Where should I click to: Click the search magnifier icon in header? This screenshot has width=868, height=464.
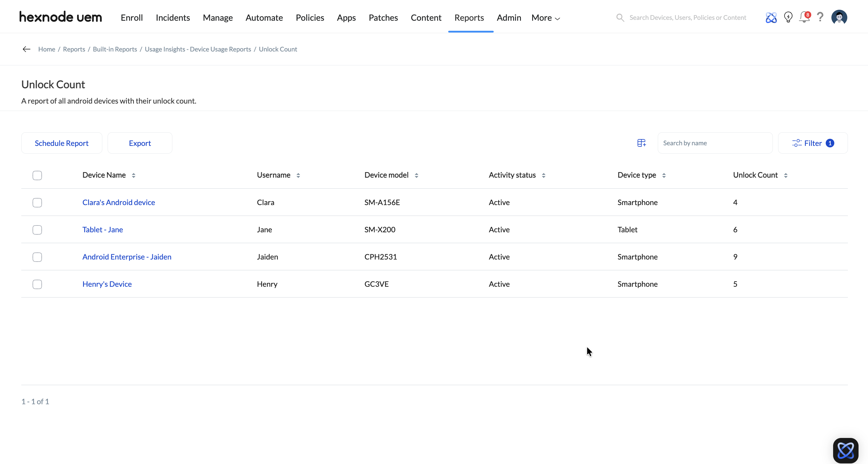pyautogui.click(x=620, y=17)
